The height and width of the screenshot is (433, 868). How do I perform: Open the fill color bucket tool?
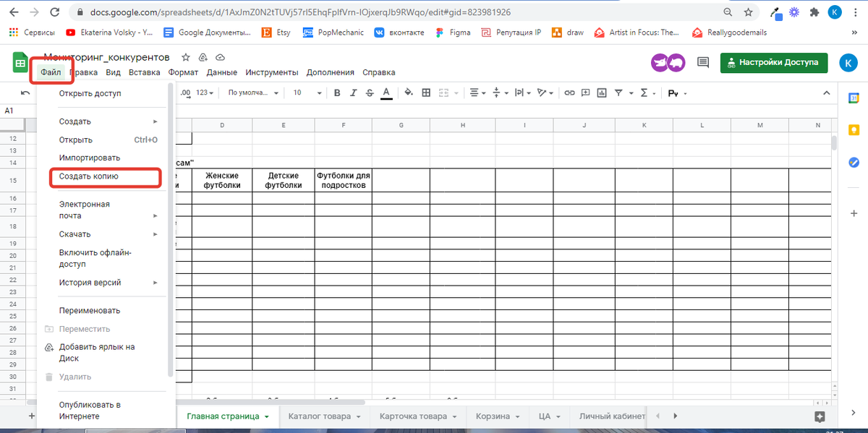pos(409,93)
